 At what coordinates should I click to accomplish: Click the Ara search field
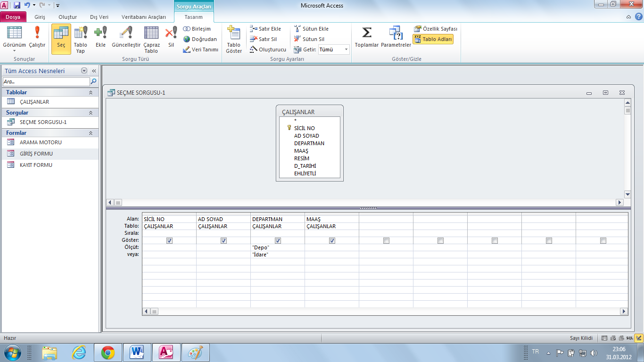pyautogui.click(x=46, y=82)
